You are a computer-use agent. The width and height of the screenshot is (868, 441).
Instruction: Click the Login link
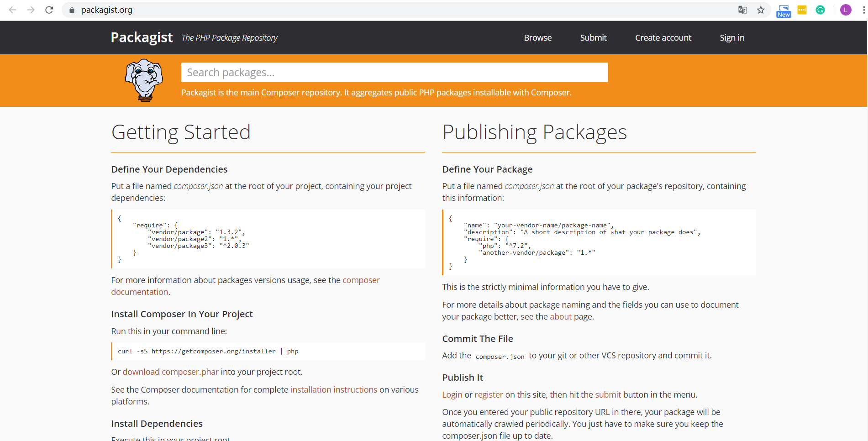point(452,395)
